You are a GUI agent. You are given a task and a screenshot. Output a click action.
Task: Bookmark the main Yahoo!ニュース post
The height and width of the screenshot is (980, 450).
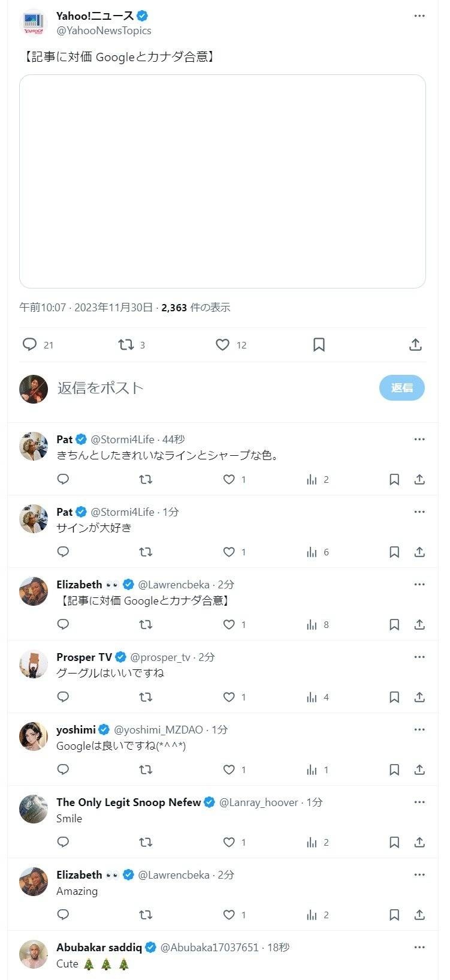tap(319, 344)
